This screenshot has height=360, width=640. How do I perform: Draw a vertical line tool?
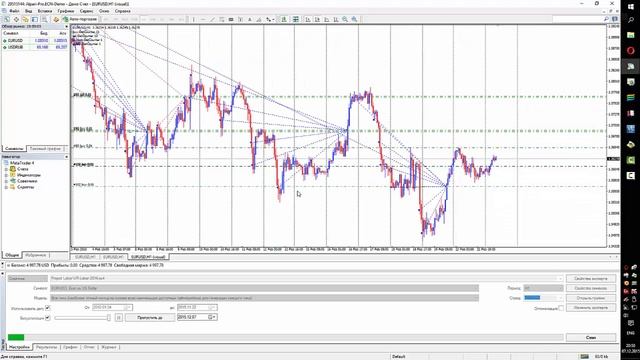pos(193,19)
